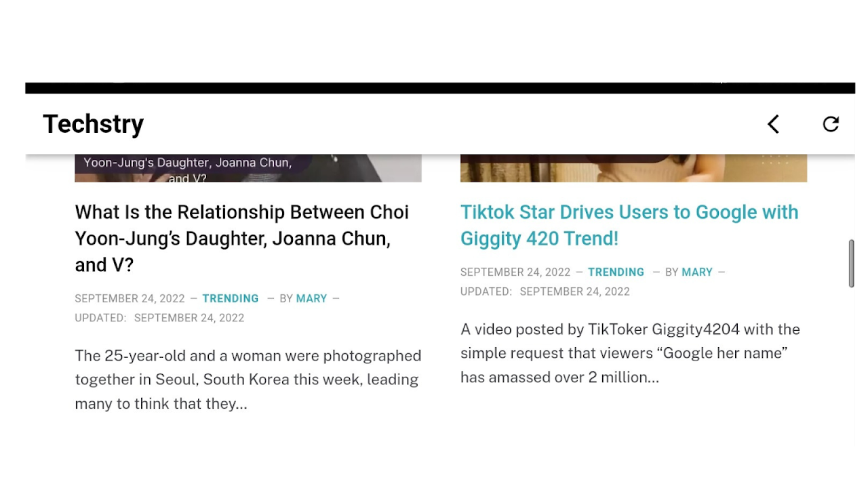Viewport: 868px width, 488px height.
Task: Open author Mary under Giggity 420 article
Action: click(x=696, y=272)
